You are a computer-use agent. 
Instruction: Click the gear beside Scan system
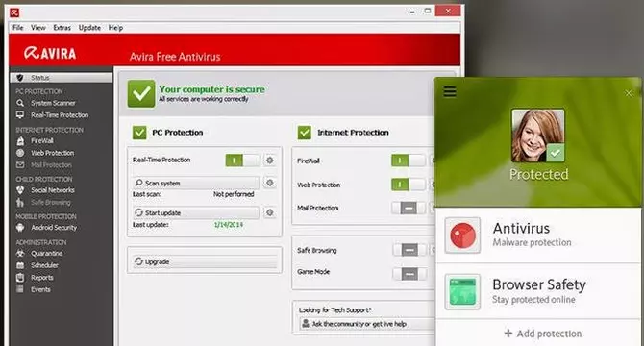[269, 183]
